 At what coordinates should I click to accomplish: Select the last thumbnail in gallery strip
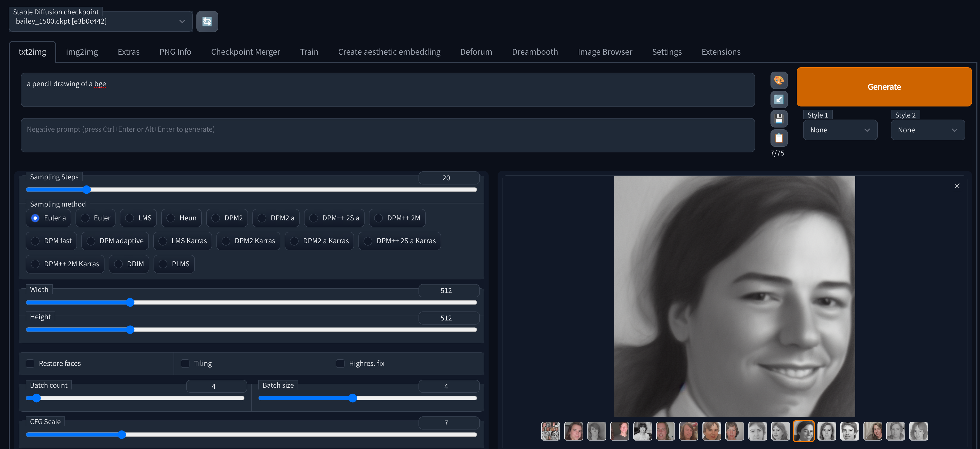pos(918,431)
